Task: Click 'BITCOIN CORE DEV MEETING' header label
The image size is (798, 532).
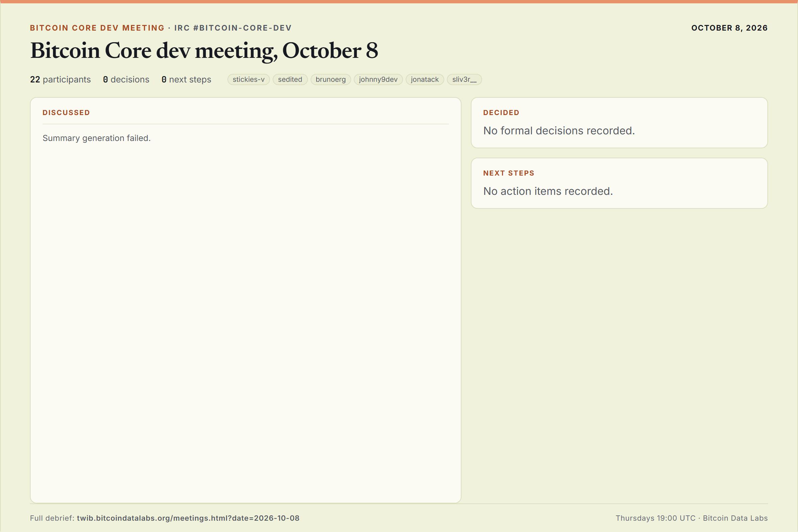Action: (97, 28)
